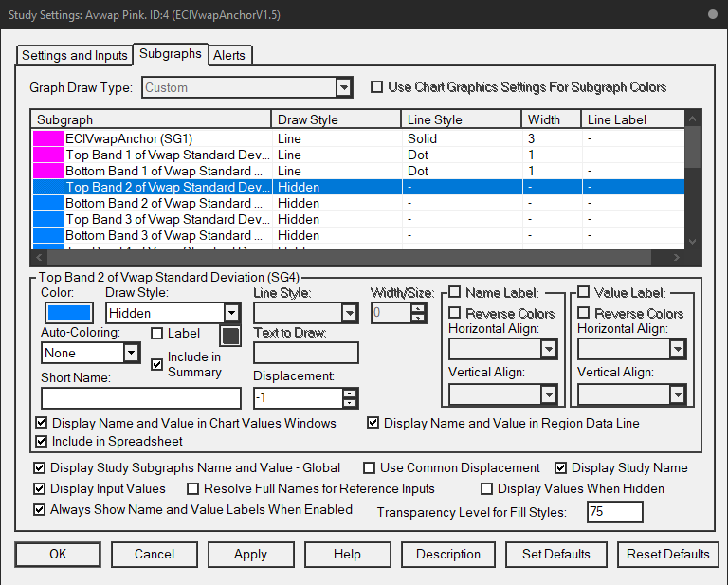Open the blue Color button for SG4
The width and height of the screenshot is (728, 585).
click(69, 313)
